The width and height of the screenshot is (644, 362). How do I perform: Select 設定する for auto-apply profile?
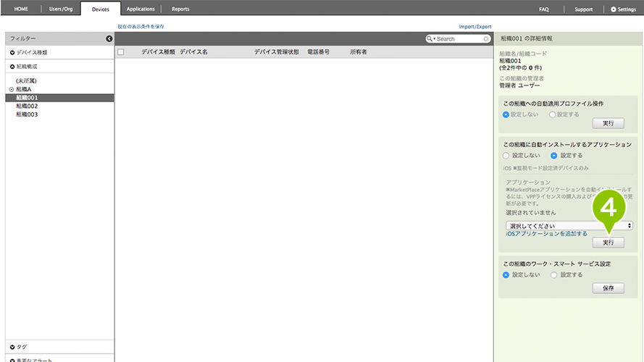coord(553,114)
